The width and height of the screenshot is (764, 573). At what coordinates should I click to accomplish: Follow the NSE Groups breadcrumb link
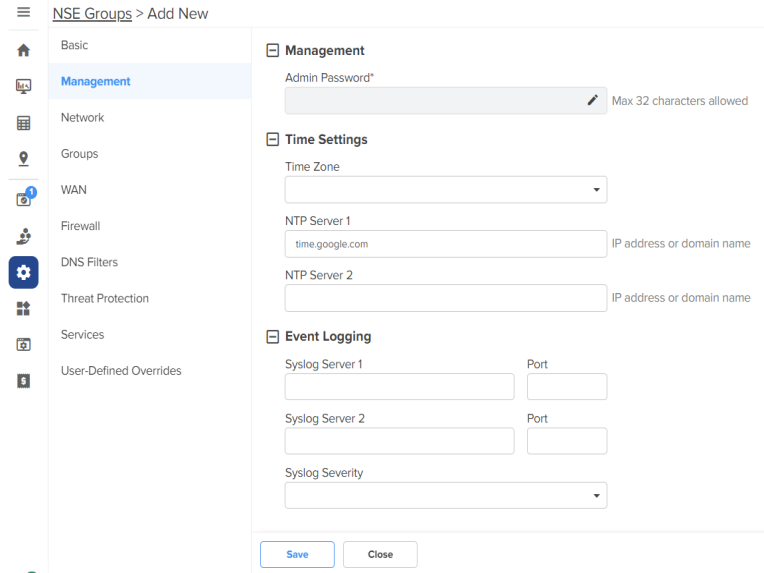click(92, 14)
